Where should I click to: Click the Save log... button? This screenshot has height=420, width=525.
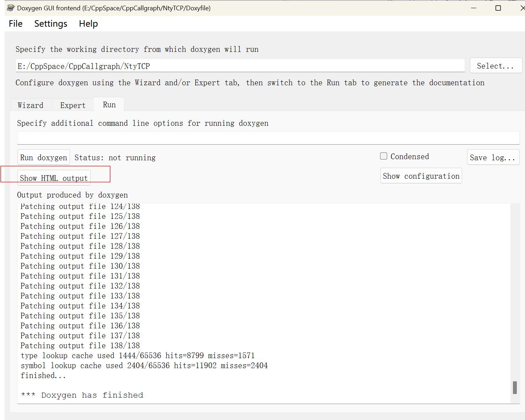[x=493, y=157]
